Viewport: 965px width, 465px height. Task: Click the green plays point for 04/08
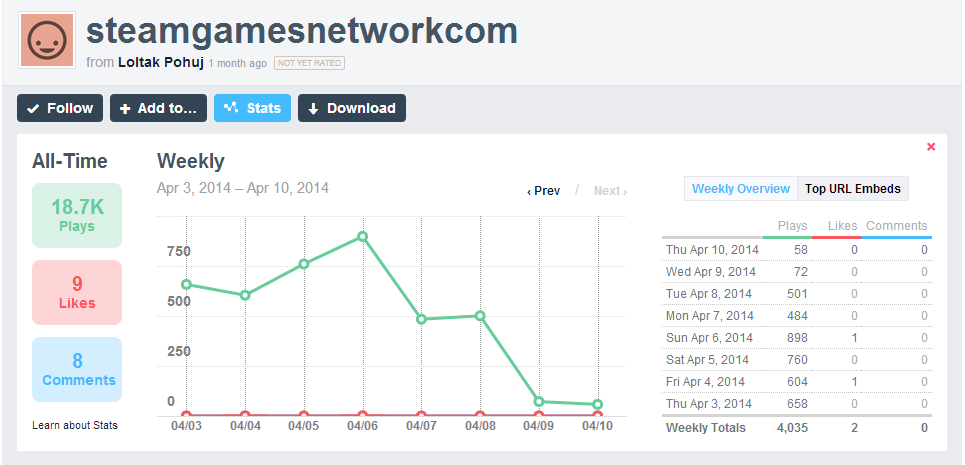pos(480,316)
